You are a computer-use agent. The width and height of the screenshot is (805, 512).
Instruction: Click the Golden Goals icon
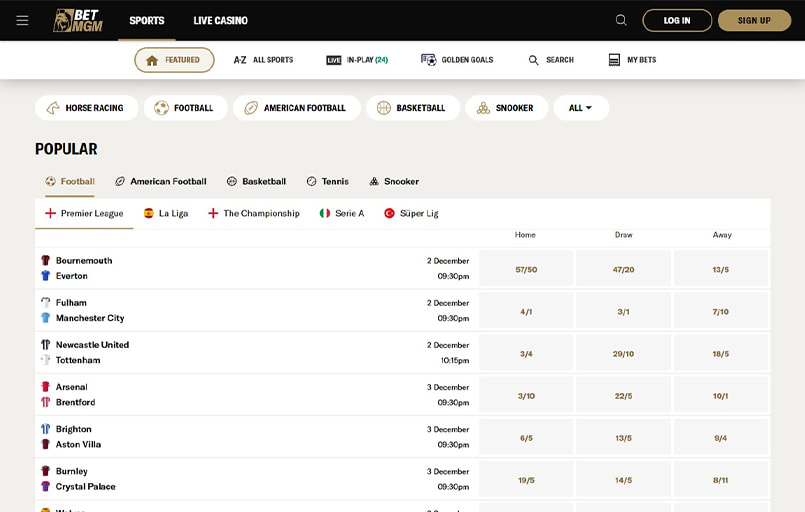[429, 60]
